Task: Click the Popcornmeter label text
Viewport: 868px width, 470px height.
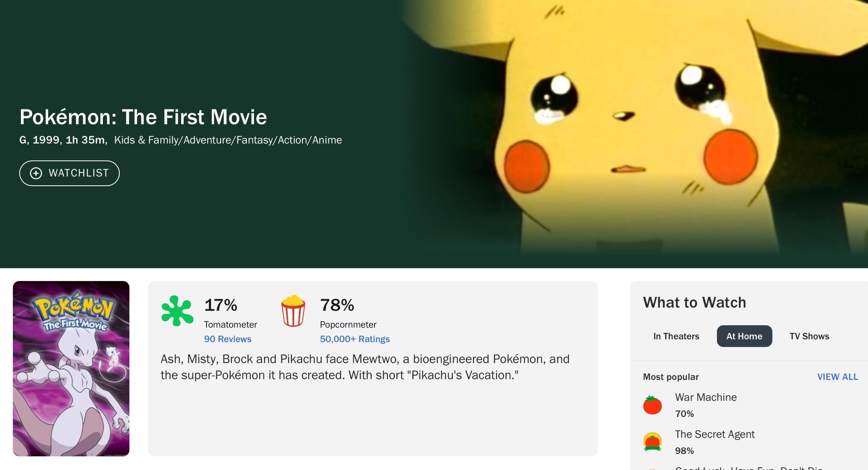Action: (x=348, y=324)
